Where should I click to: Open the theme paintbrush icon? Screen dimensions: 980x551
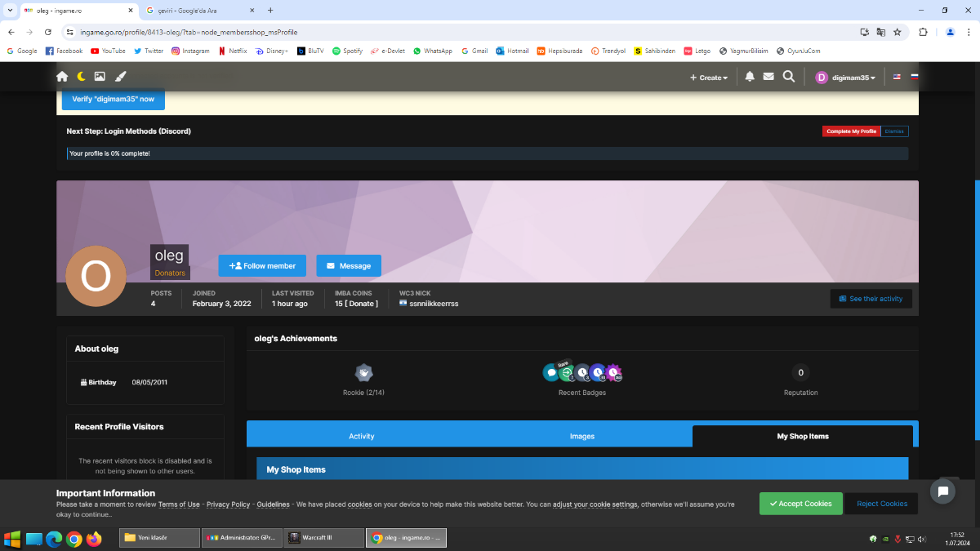pos(120,77)
